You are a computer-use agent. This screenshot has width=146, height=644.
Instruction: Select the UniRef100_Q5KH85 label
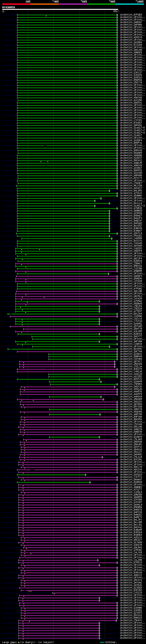[x=131, y=399]
